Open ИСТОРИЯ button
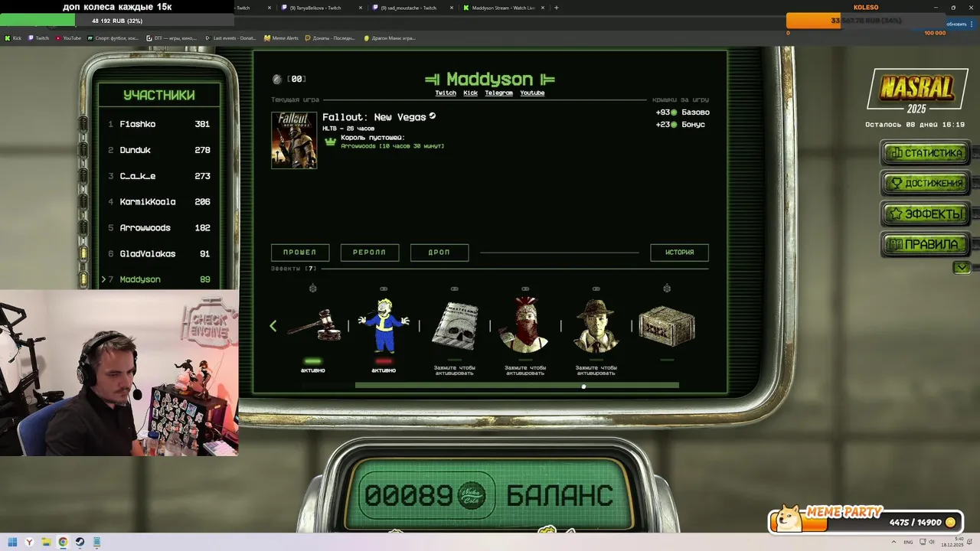980x551 pixels. pyautogui.click(x=680, y=253)
